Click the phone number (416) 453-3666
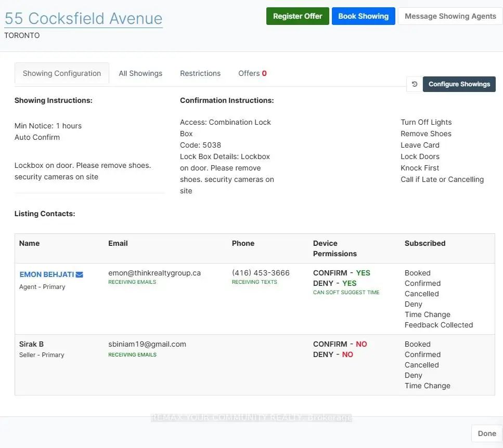This screenshot has height=448, width=503. [261, 273]
